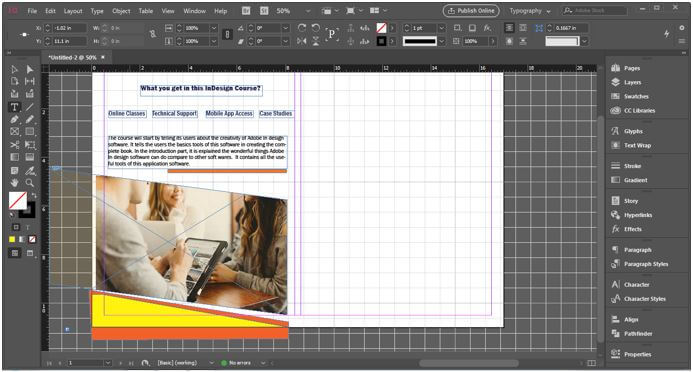
Task: Rotate 90 degrees clockwise icon
Action: pos(302,28)
